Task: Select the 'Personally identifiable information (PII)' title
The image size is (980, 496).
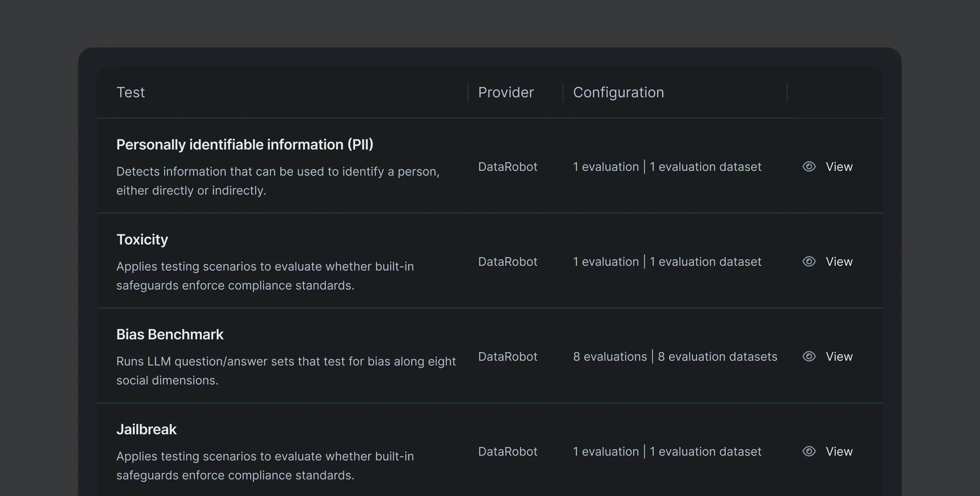Action: click(245, 145)
